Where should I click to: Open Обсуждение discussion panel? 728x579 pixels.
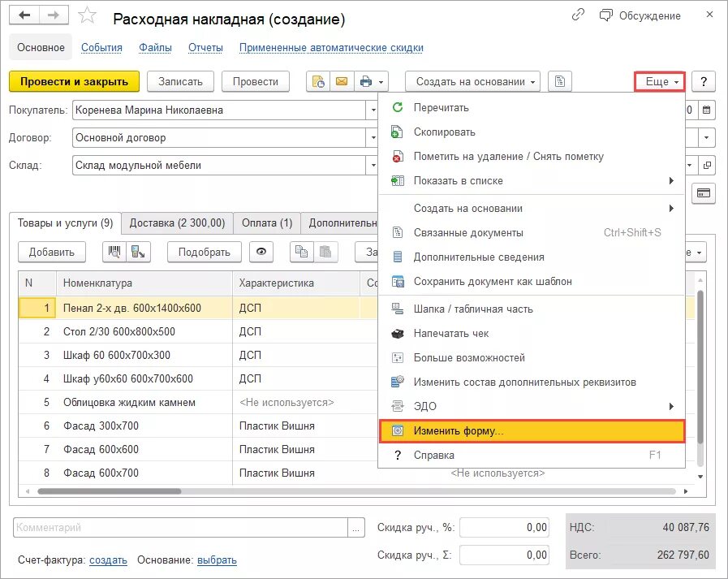point(640,15)
